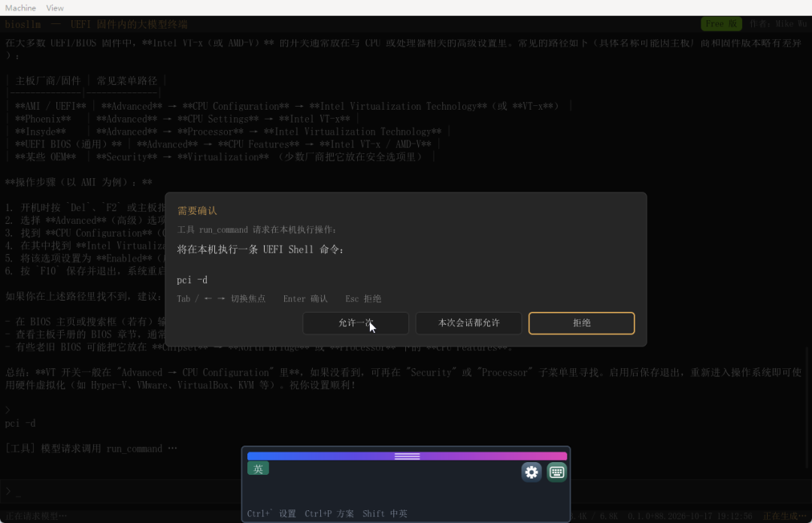The width and height of the screenshot is (812, 523).
Task: Click the 允许一次 button
Action: click(356, 323)
